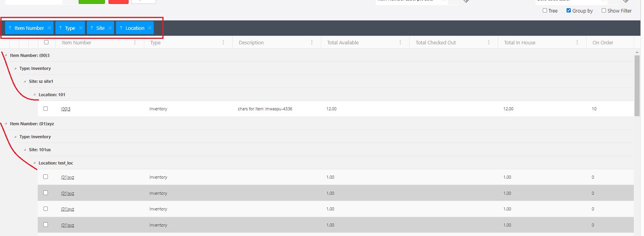Select the fourth (01)xyz row checkbox

tap(46, 225)
